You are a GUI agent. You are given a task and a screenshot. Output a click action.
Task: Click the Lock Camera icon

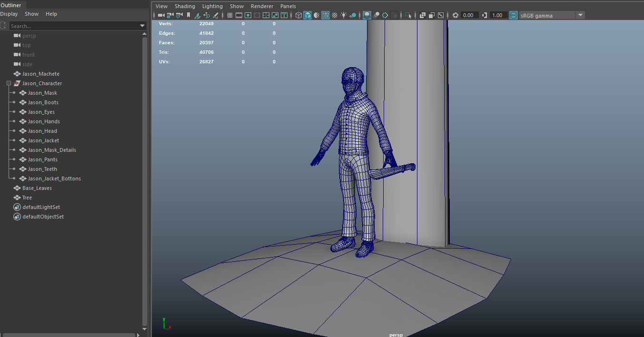pyautogui.click(x=170, y=15)
